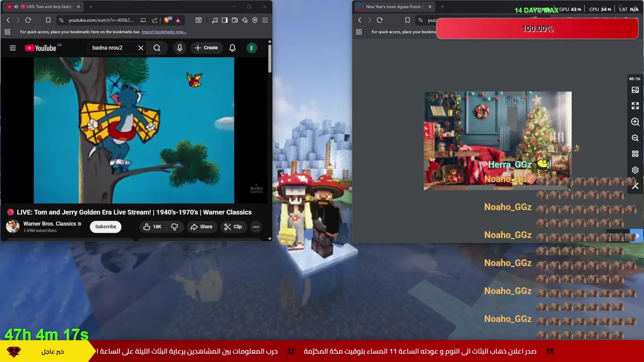Viewport: 644px width, 362px height.
Task: Subscribe to Warner Bros. Classics
Action: [x=106, y=227]
